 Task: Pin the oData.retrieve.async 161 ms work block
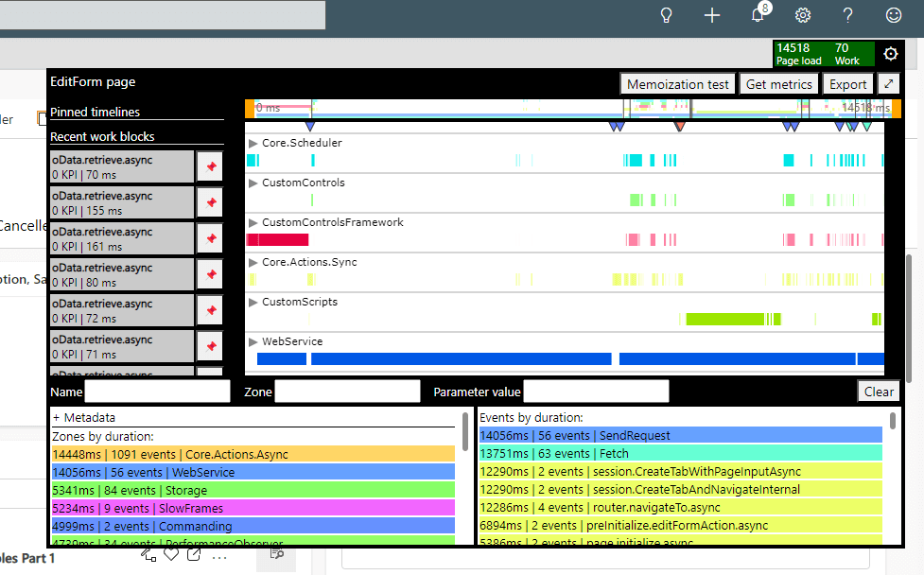tap(210, 238)
